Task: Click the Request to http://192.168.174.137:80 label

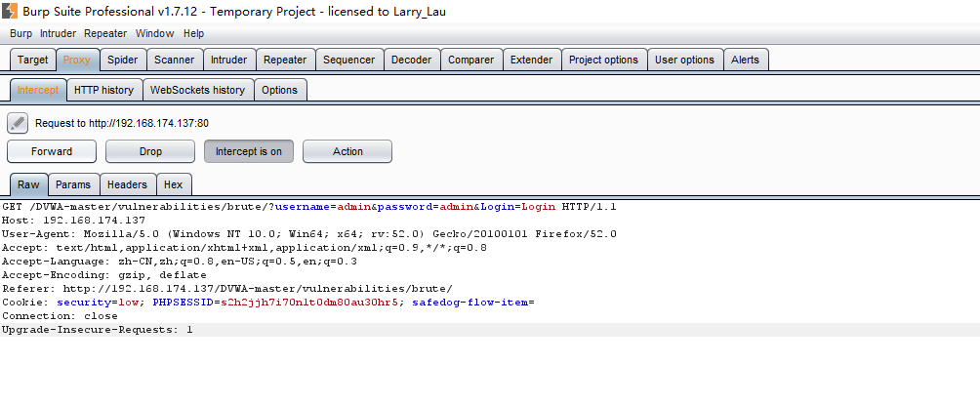Action: (x=122, y=124)
